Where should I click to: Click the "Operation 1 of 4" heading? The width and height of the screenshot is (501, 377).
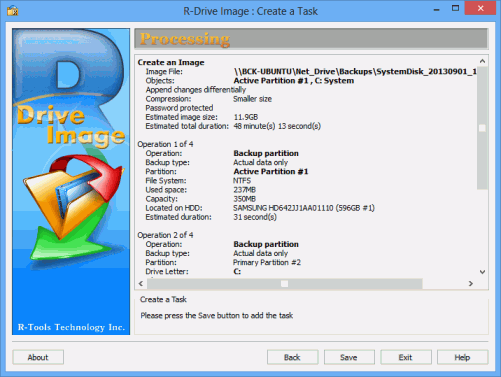click(x=165, y=144)
